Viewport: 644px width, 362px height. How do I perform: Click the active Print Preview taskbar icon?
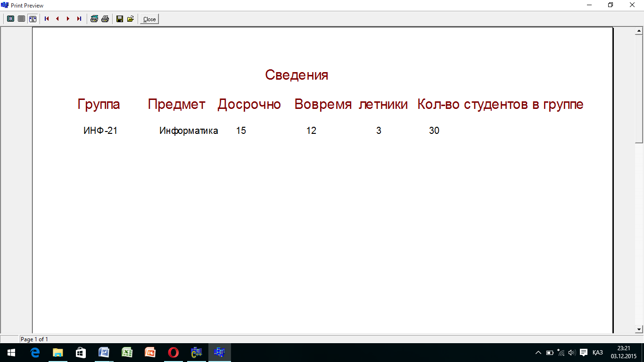pos(220,353)
